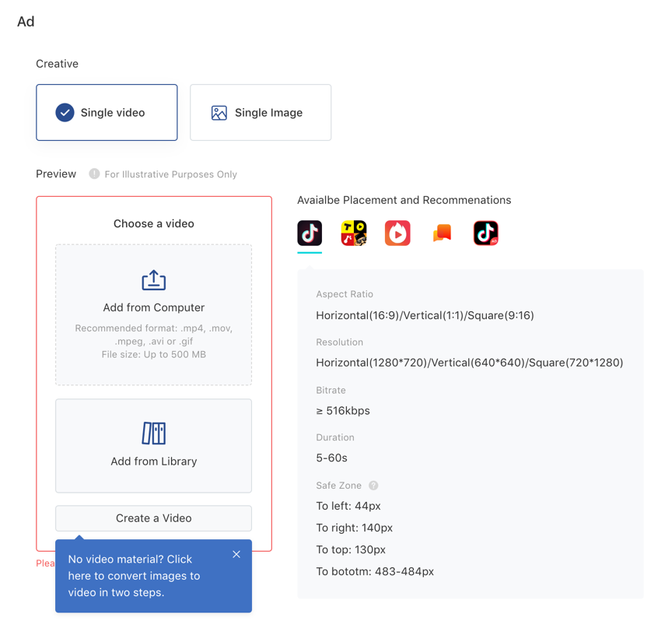Select the Vigo Video flame placement icon
This screenshot has width=672, height=635.
(397, 233)
